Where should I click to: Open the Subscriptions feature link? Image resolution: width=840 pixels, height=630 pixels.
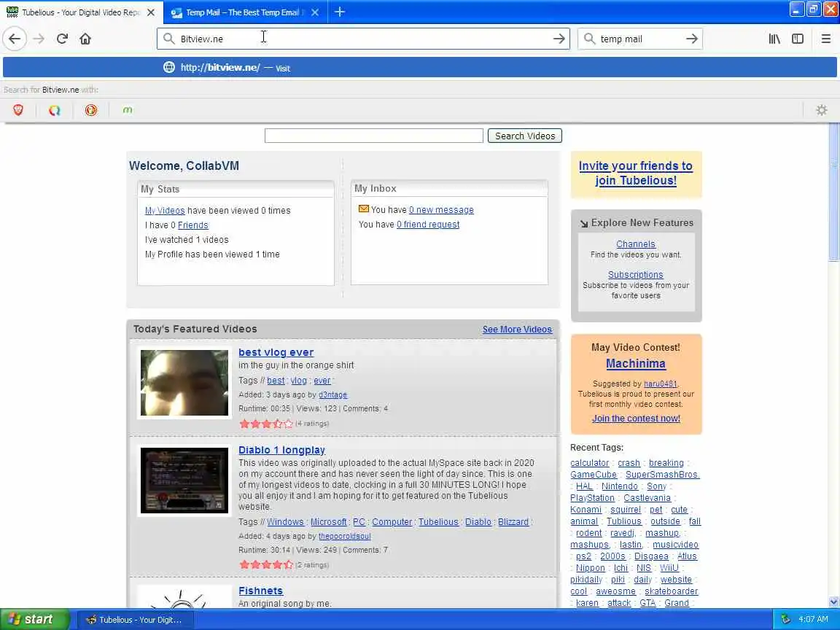(x=635, y=274)
